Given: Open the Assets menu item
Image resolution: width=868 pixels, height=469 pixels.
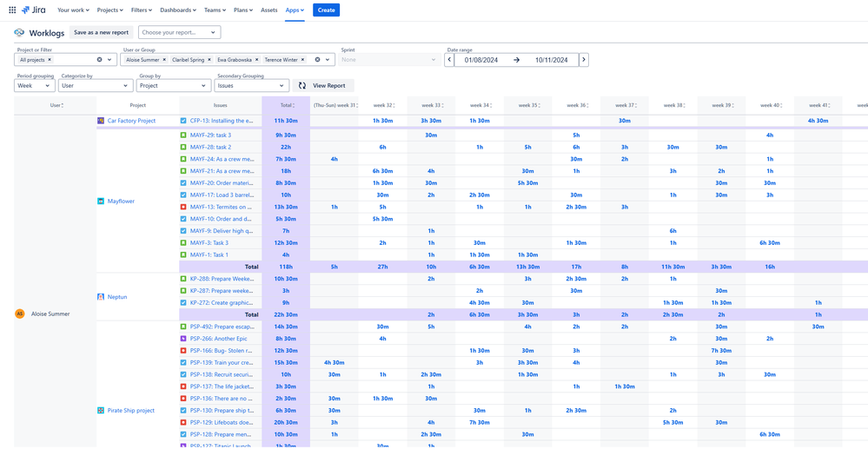Looking at the screenshot, I should click(269, 10).
